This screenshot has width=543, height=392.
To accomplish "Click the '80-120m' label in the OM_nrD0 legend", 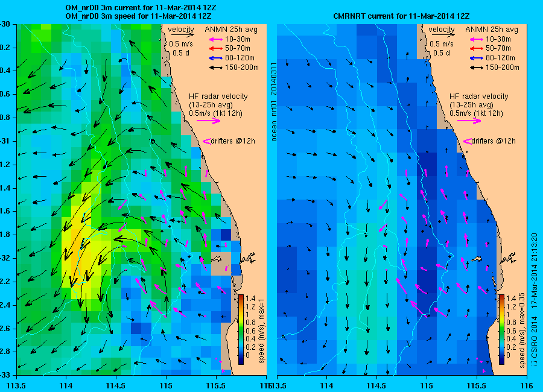I will point(240,58).
